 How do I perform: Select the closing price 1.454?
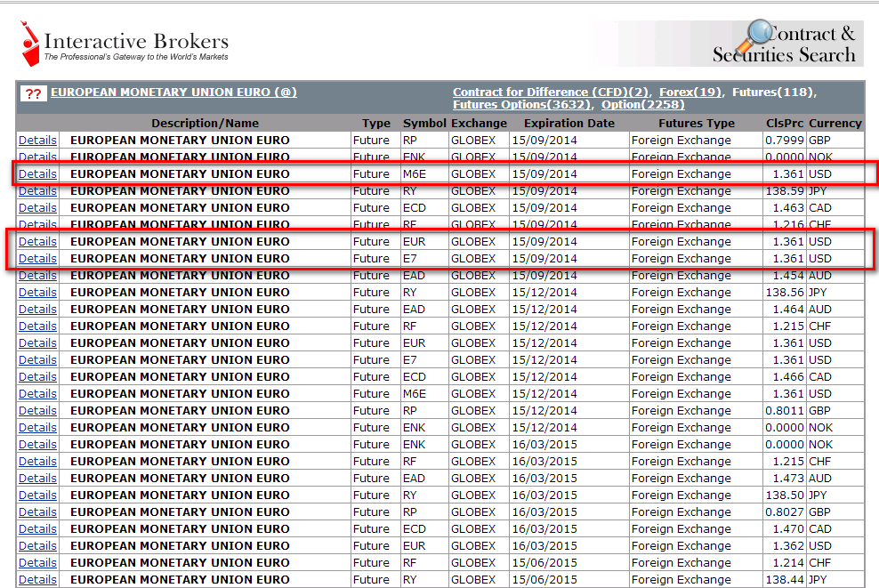click(x=788, y=275)
